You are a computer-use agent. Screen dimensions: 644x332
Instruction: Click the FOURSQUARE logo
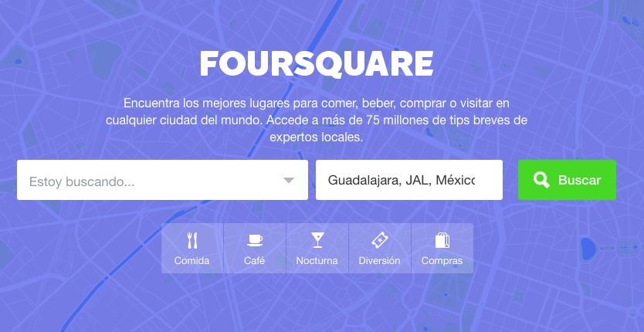tap(317, 64)
